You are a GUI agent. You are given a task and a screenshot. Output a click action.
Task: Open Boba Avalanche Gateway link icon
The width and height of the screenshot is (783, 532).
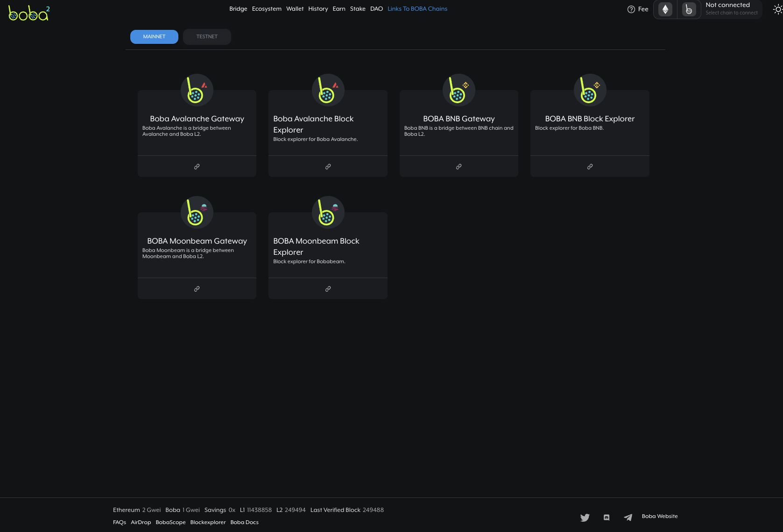(197, 167)
